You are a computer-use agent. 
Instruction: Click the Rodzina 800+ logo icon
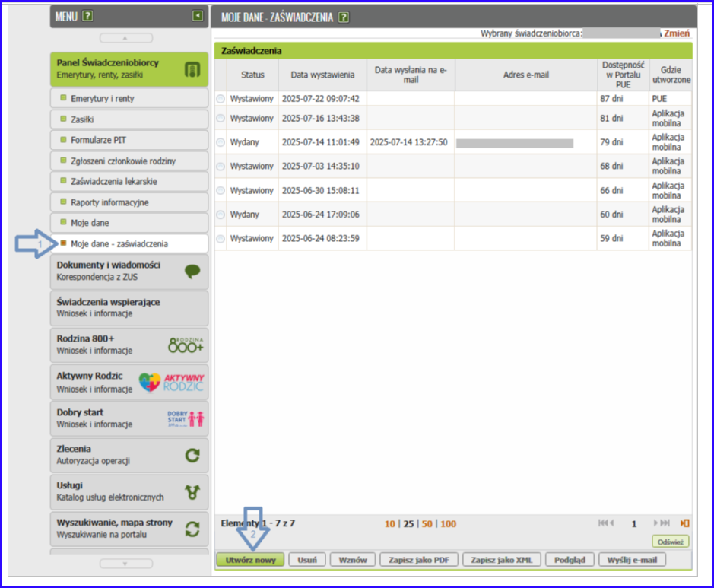click(186, 345)
